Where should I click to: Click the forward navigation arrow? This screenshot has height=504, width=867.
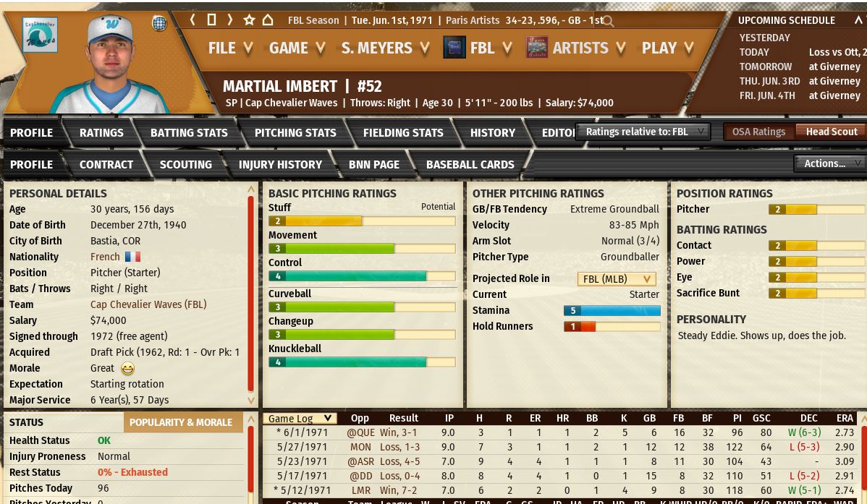[230, 20]
